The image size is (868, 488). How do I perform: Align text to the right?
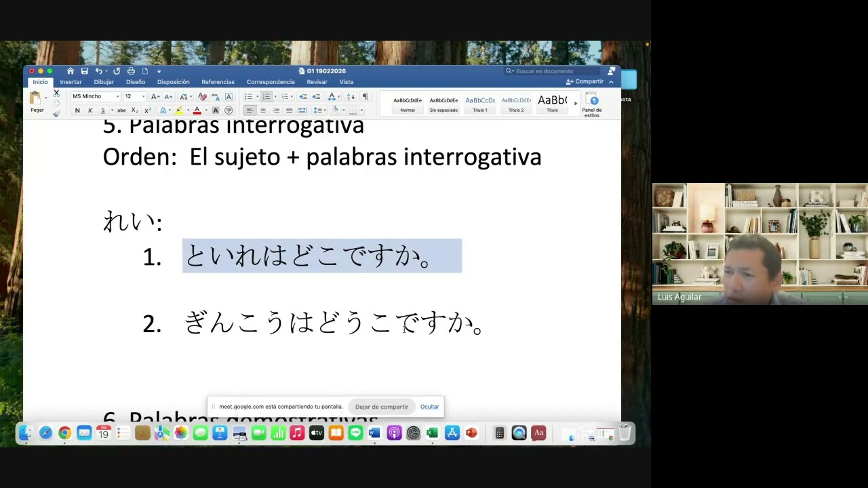point(276,110)
